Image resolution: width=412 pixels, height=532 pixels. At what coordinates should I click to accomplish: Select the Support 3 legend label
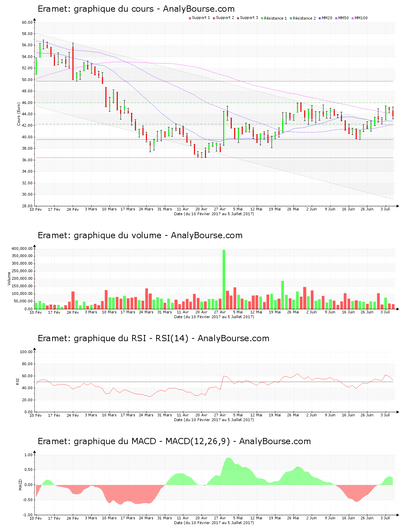click(x=249, y=18)
